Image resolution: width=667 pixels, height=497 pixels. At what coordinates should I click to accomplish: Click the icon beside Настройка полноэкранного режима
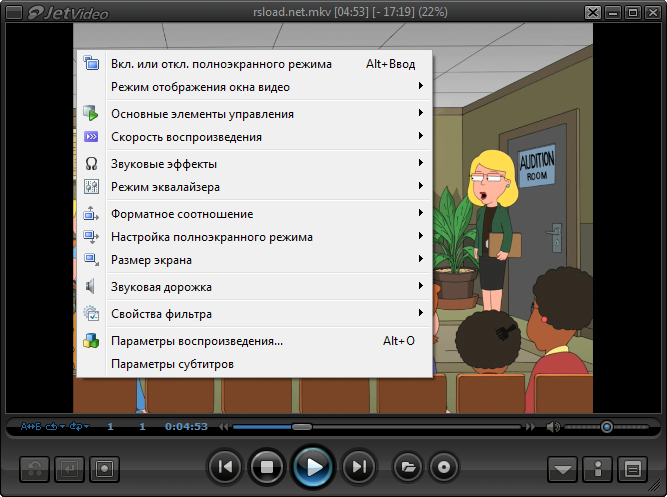[x=91, y=236]
